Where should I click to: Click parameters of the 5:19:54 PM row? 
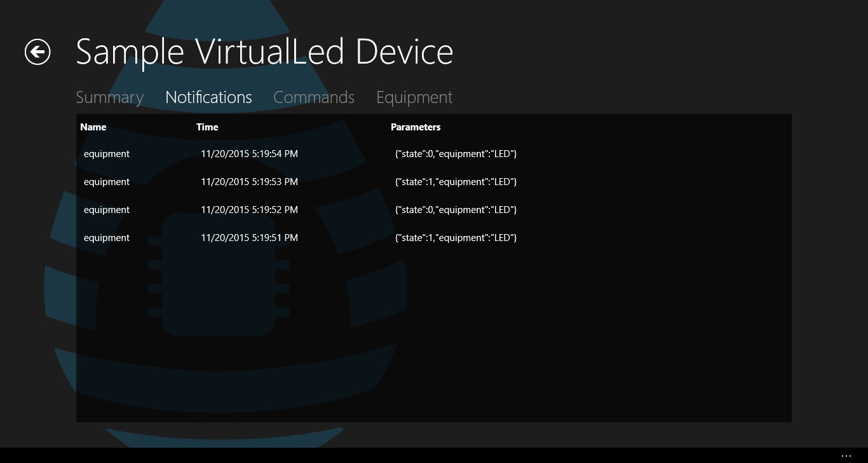pyautogui.click(x=456, y=154)
